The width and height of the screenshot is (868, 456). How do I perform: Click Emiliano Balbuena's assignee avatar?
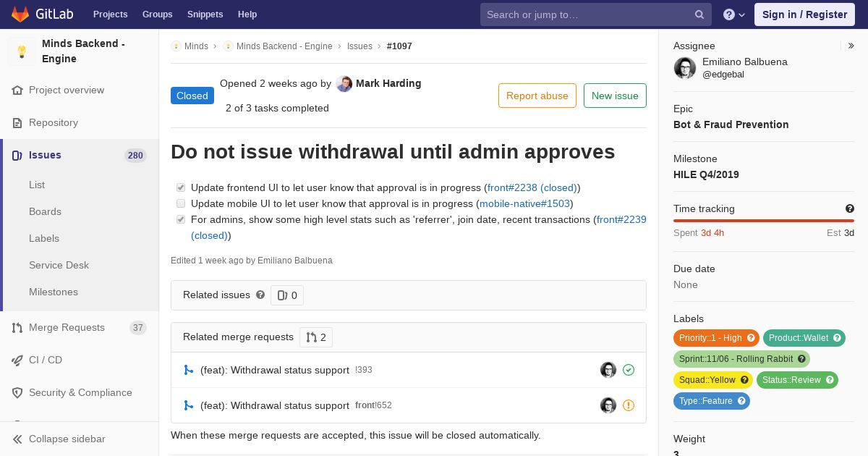(685, 68)
